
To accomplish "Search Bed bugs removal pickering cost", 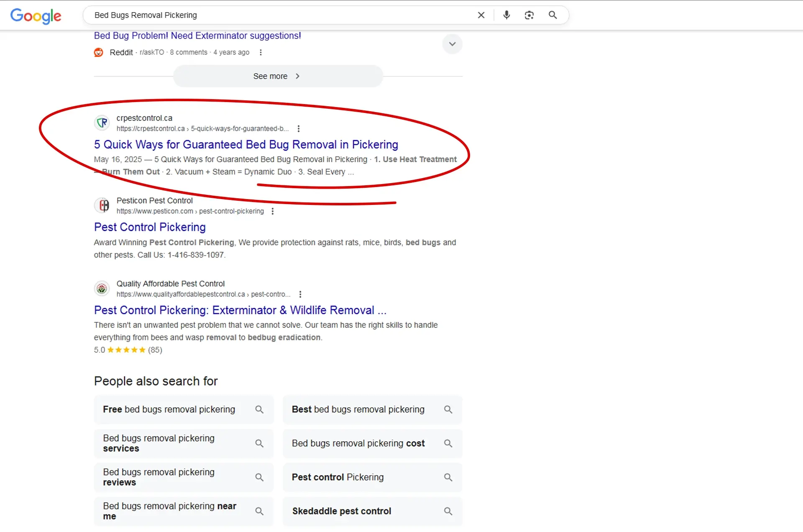I will (372, 443).
